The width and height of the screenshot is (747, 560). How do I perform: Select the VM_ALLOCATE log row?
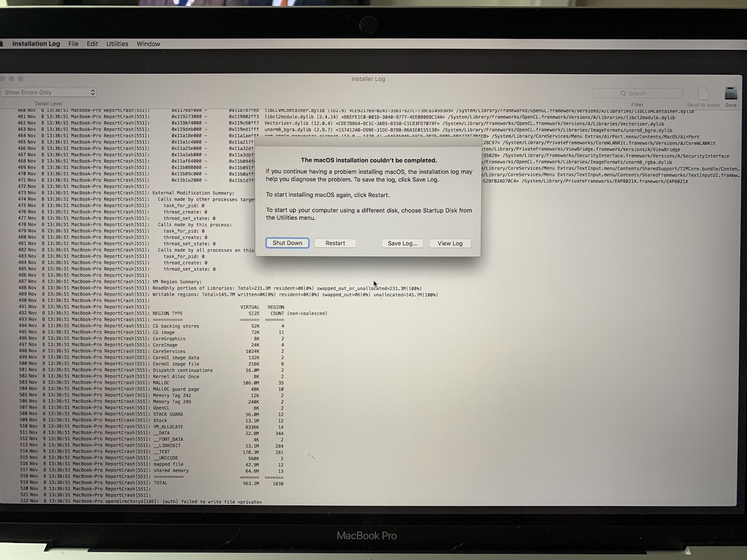(x=151, y=427)
